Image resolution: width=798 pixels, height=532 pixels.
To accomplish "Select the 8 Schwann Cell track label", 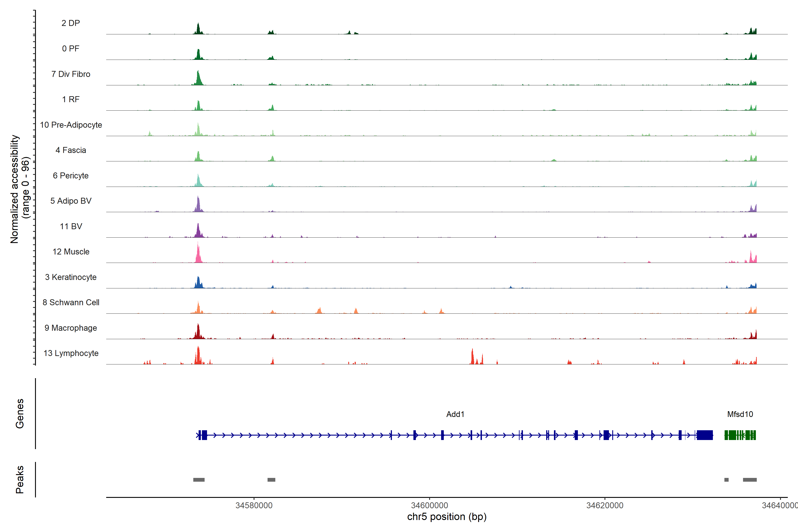I will (x=71, y=302).
